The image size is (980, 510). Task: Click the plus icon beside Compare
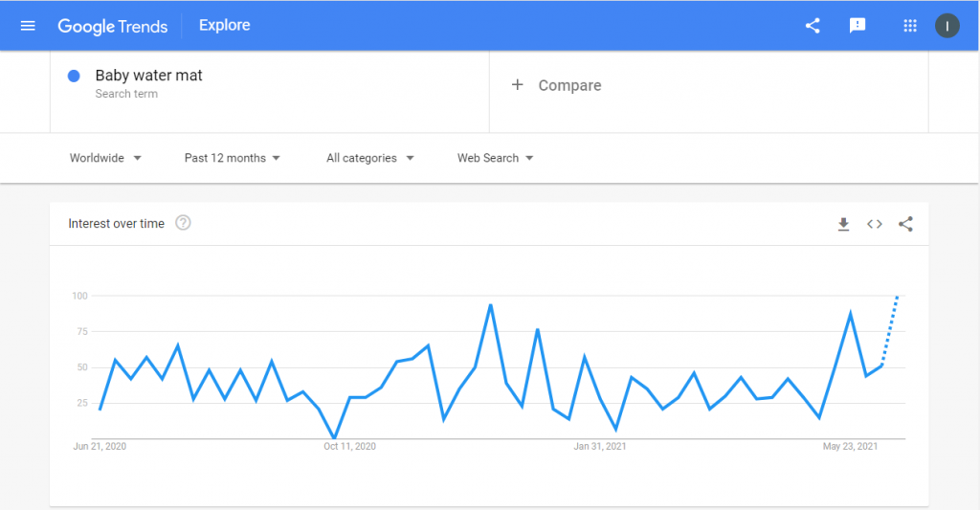coord(517,84)
